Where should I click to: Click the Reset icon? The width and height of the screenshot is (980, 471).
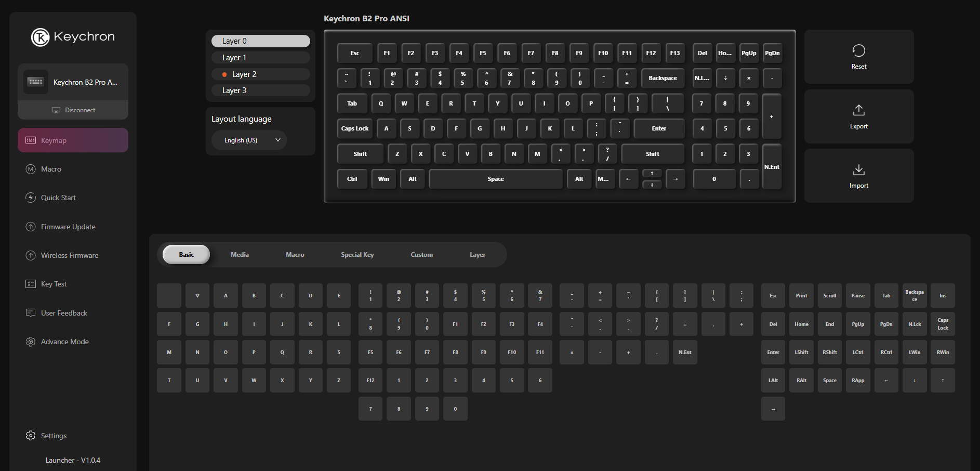(x=858, y=51)
